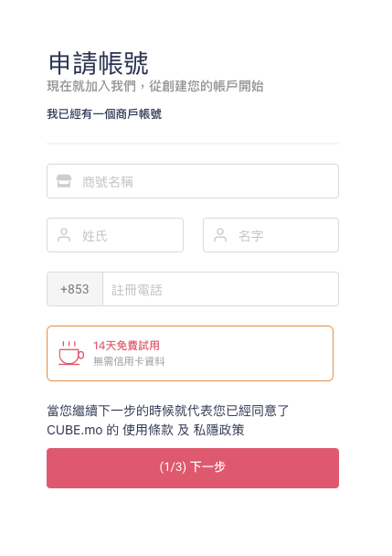Click empty area inside orange trial banner
The width and height of the screenshot is (392, 556).
pos(249,354)
